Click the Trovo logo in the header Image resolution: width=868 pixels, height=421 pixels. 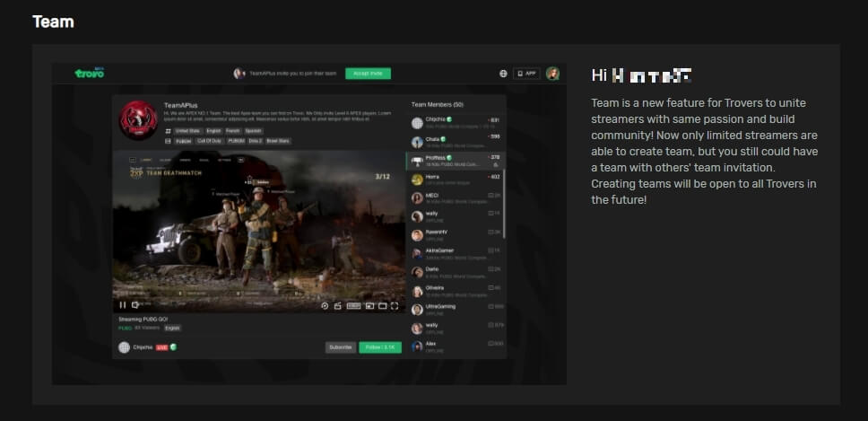click(89, 74)
